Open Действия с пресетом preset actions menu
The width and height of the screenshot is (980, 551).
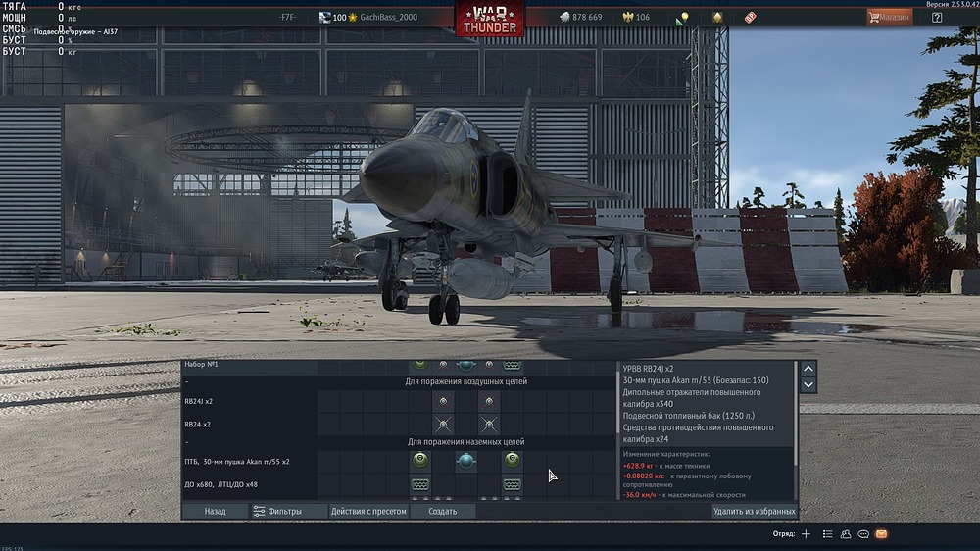point(368,511)
